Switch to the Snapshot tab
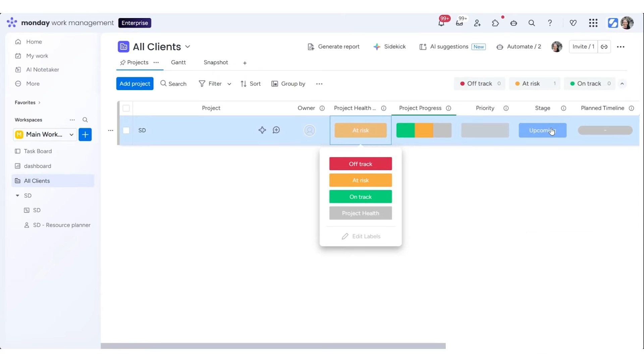This screenshot has width=644, height=362. [x=216, y=62]
